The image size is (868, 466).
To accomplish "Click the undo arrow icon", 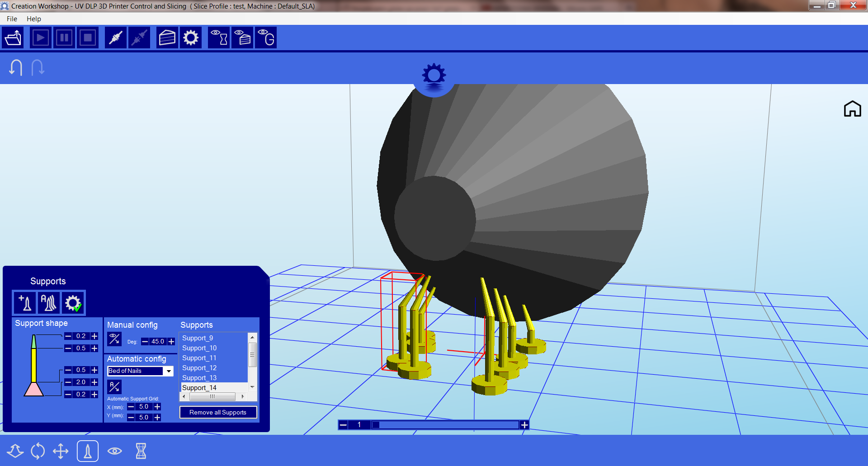I will 16,68.
